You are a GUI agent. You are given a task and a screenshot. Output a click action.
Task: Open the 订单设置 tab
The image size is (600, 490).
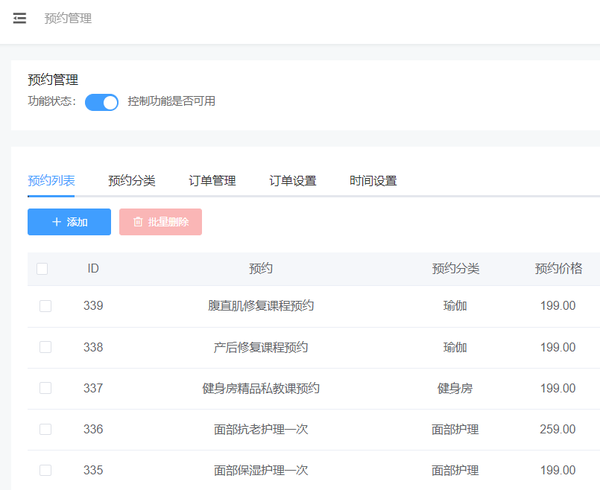pos(293,181)
